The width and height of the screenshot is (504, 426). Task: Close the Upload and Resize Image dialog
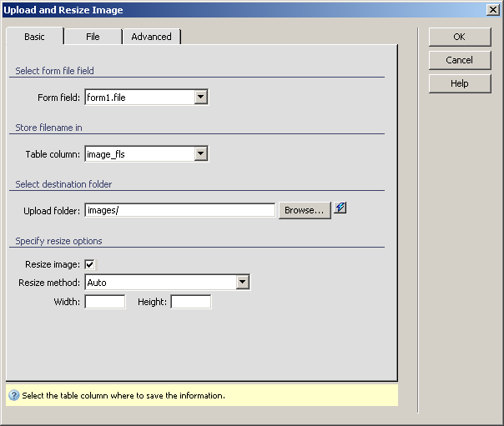pos(493,9)
